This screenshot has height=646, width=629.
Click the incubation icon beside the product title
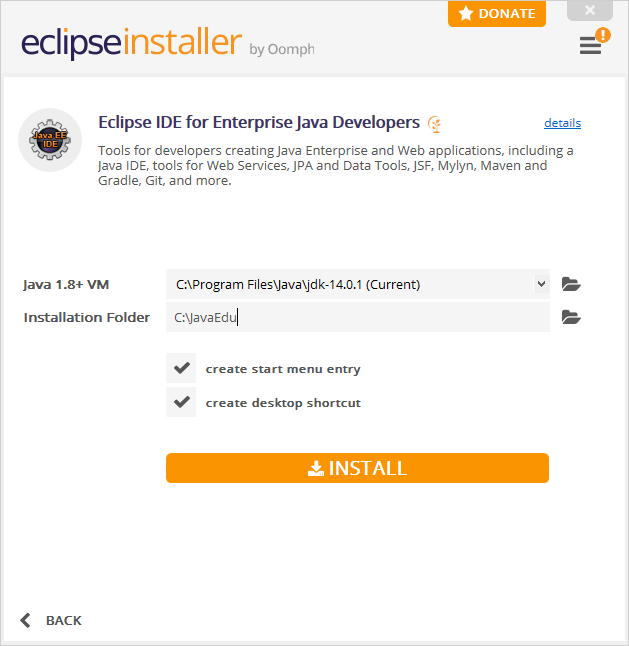(x=434, y=124)
